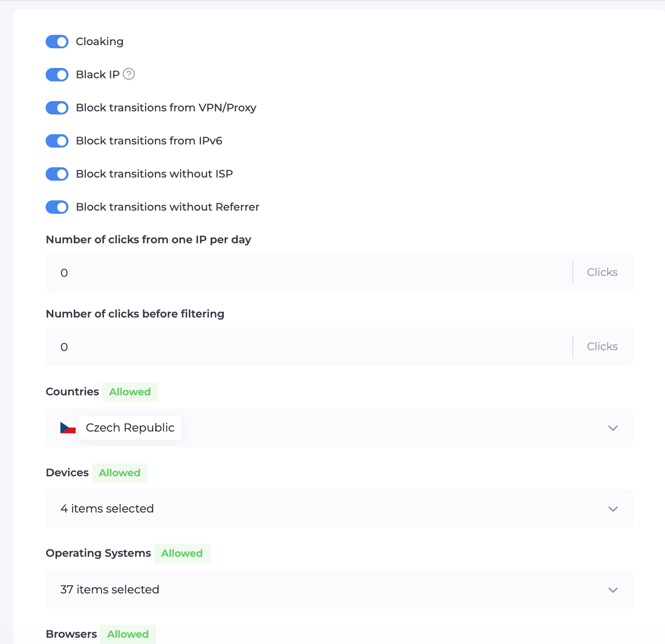Click the Devices Allowed badge

point(119,473)
